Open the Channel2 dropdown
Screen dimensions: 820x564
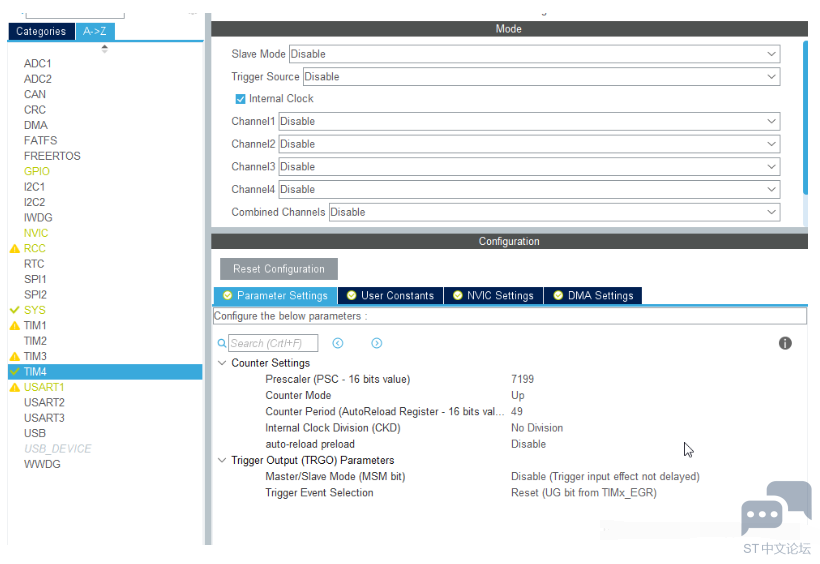coord(529,144)
